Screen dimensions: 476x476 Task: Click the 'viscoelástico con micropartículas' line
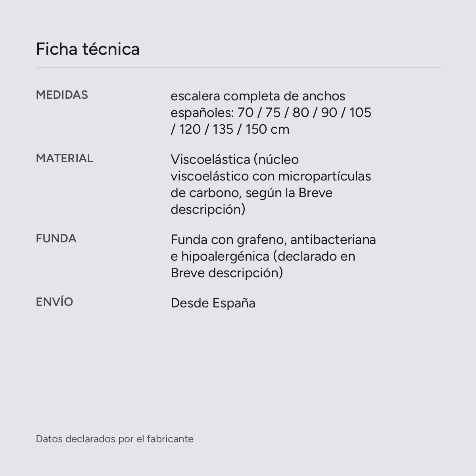[x=271, y=176]
